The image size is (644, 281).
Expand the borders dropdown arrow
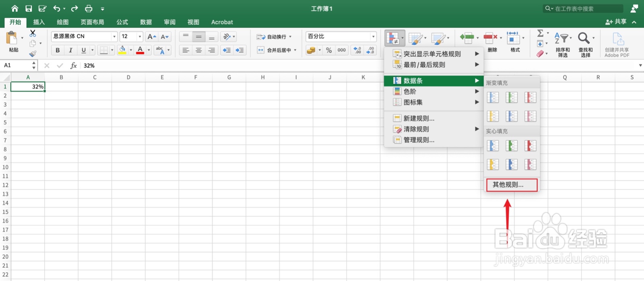[x=112, y=50]
